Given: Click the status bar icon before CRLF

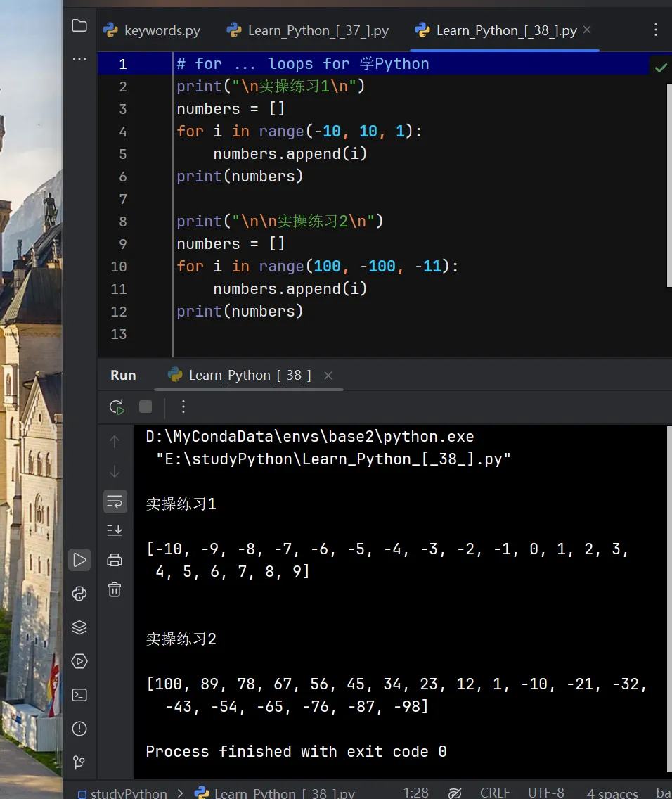Looking at the screenshot, I should 455,793.
